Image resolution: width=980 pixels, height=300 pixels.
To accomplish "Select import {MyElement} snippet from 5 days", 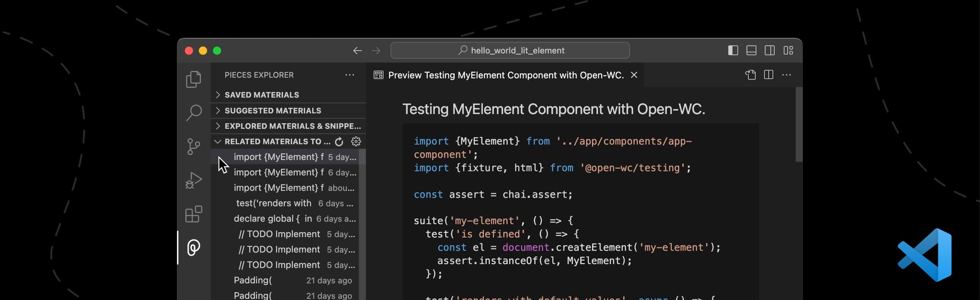I will (288, 157).
